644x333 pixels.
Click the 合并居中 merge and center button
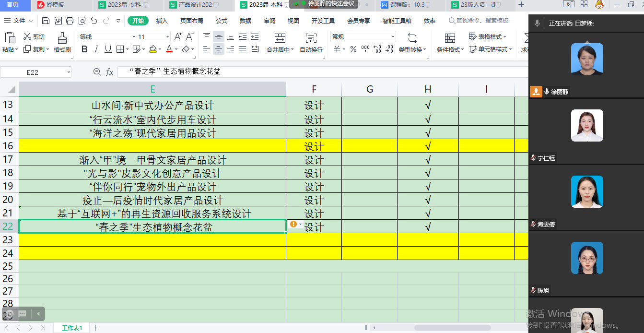tap(280, 42)
